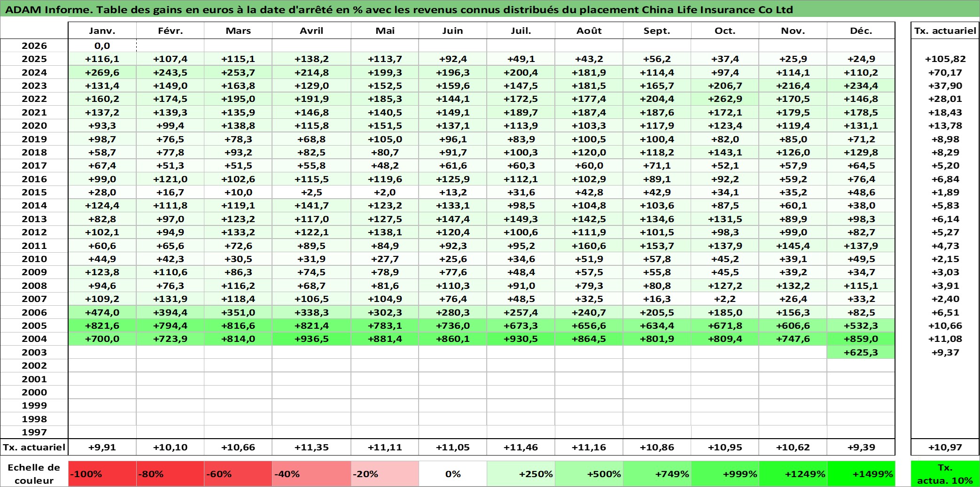Click the +474,0 cell in row 2006
Image resolution: width=980 pixels, height=487 pixels.
102,312
